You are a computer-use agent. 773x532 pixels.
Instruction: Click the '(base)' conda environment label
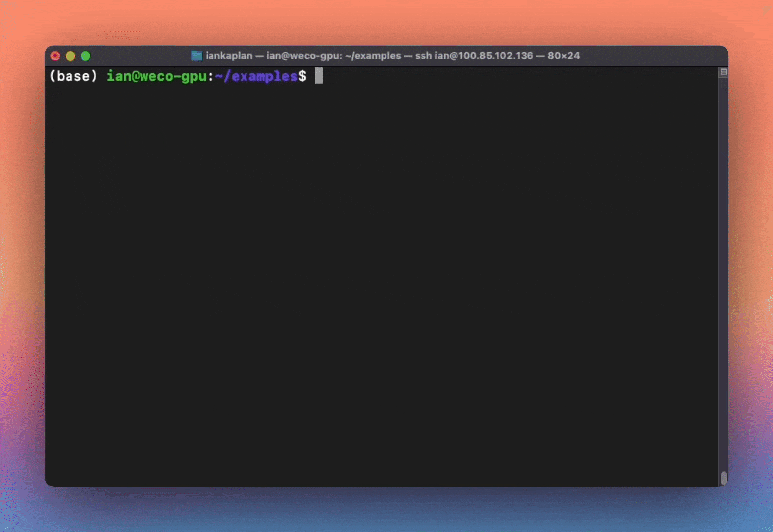point(73,76)
